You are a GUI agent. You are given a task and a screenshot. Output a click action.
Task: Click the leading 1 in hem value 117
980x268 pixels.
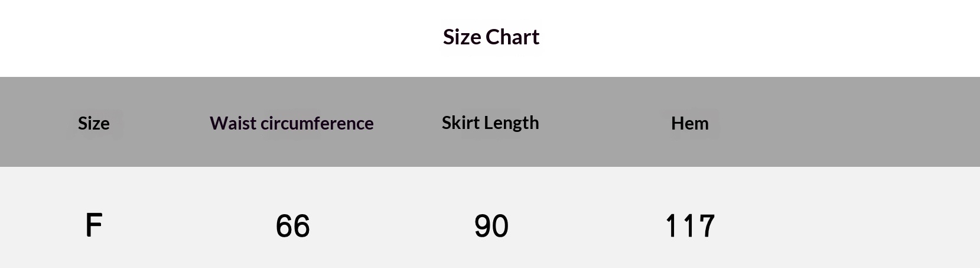(670, 226)
